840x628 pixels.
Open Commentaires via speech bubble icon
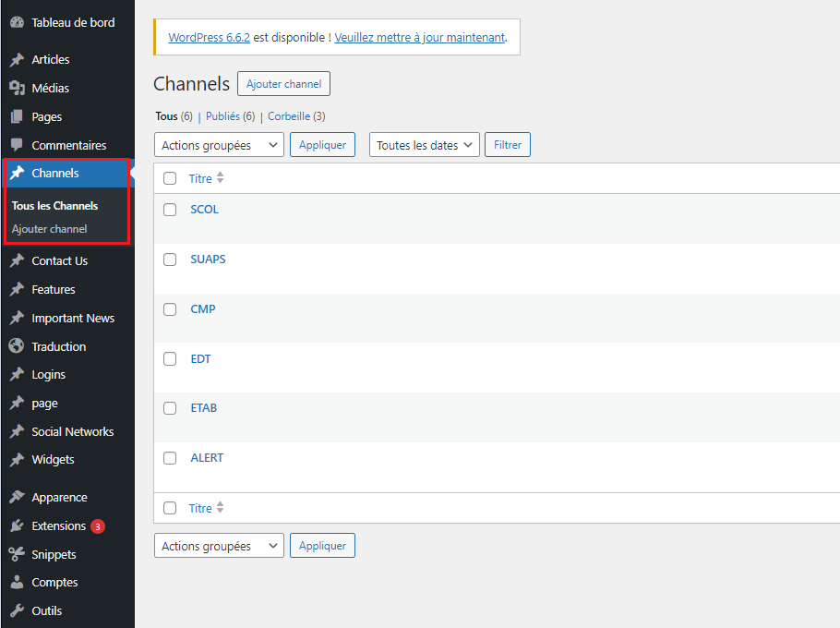(17, 145)
